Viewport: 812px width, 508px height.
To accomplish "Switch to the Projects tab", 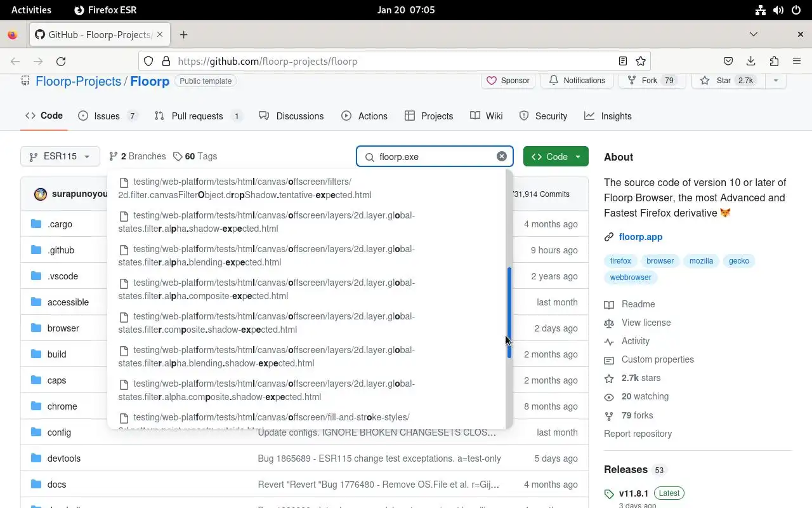I will [429, 116].
